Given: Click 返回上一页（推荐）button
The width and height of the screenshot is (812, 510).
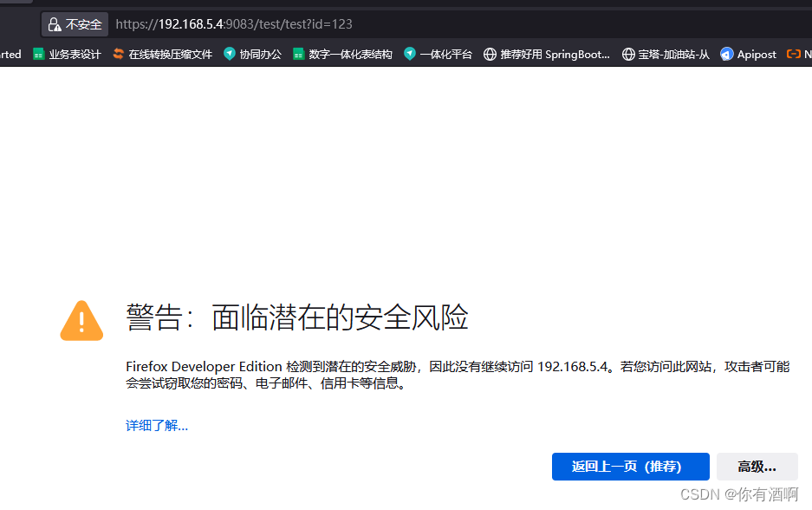Looking at the screenshot, I should coord(630,466).
